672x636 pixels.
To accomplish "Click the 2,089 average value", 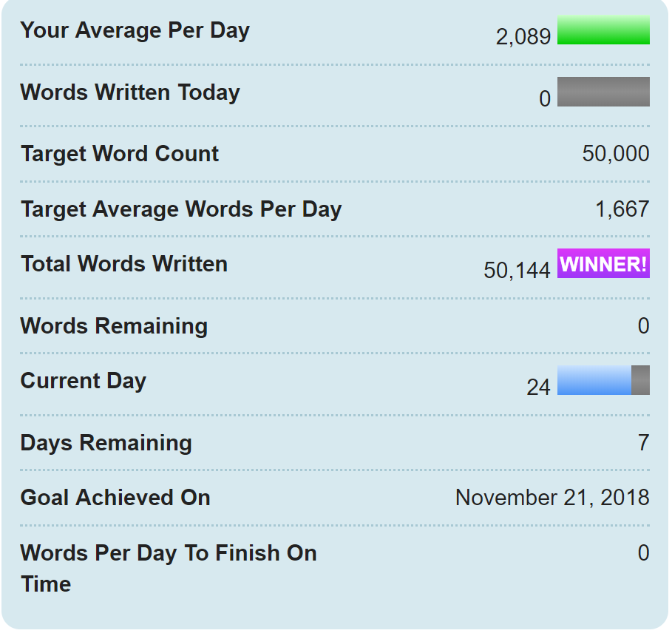I will (x=523, y=37).
